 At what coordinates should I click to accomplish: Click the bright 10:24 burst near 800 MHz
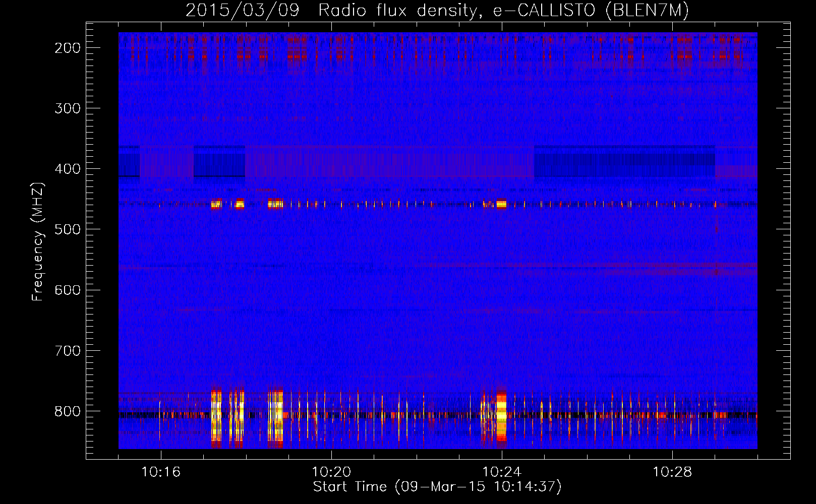click(501, 414)
